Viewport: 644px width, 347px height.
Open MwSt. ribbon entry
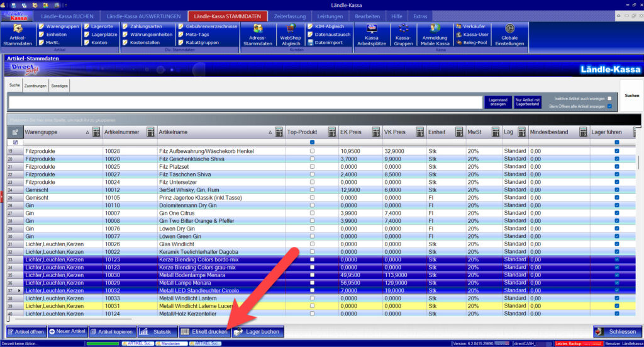49,43
